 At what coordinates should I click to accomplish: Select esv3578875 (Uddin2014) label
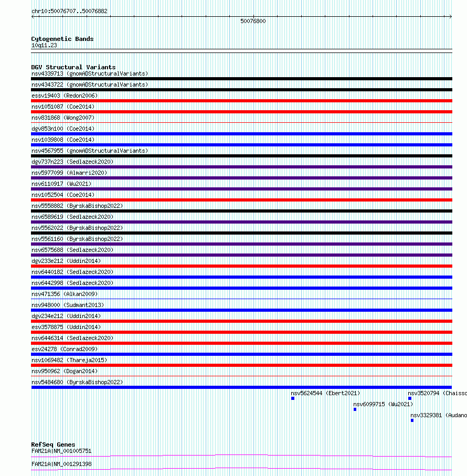[66, 327]
